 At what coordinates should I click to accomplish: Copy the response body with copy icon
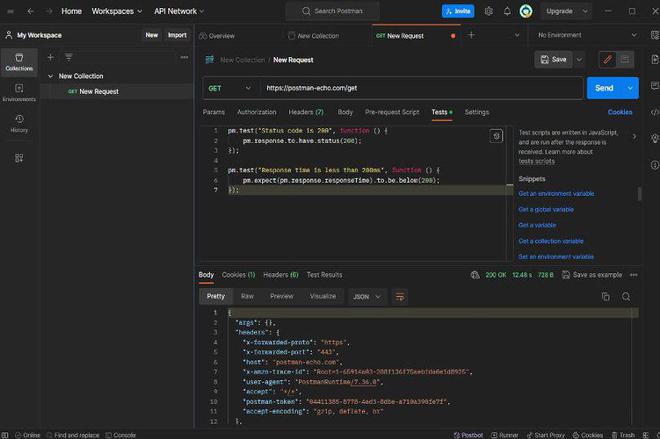(x=605, y=296)
